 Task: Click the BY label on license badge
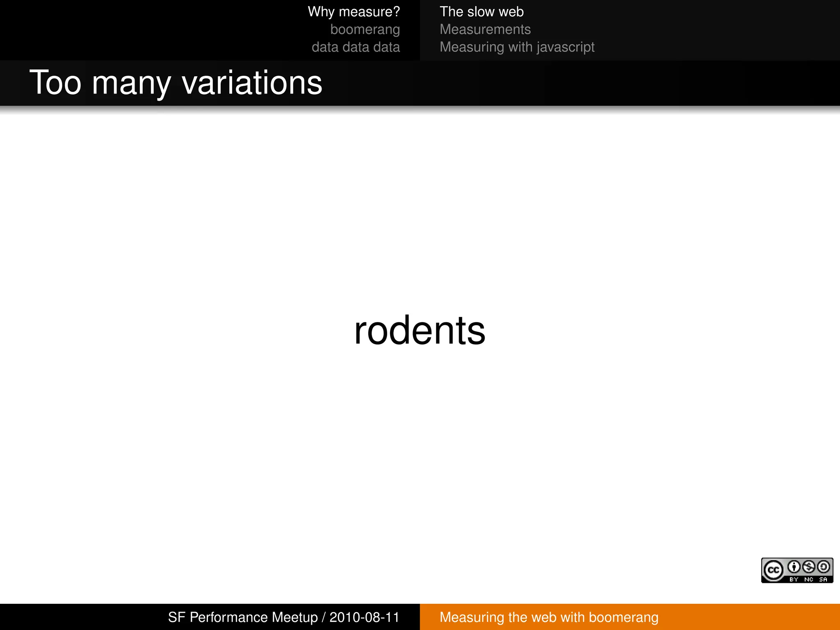click(794, 580)
